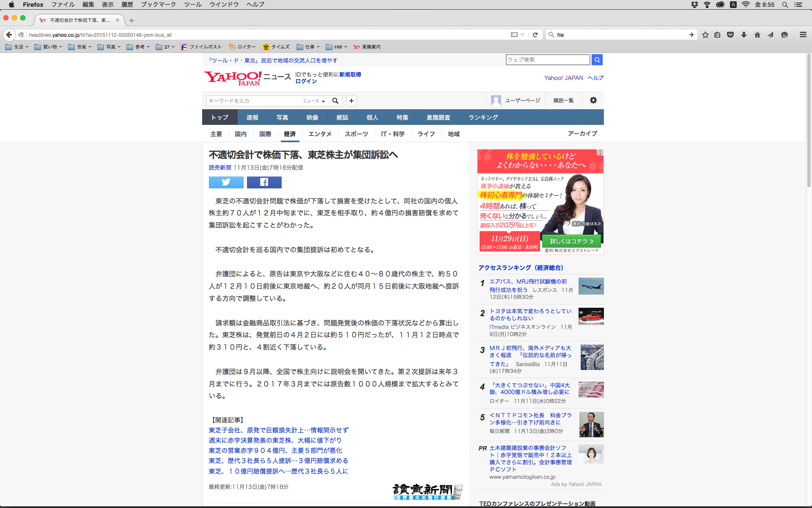Open the ブックマーク menu in menu bar
The image size is (812, 508).
[x=158, y=4]
